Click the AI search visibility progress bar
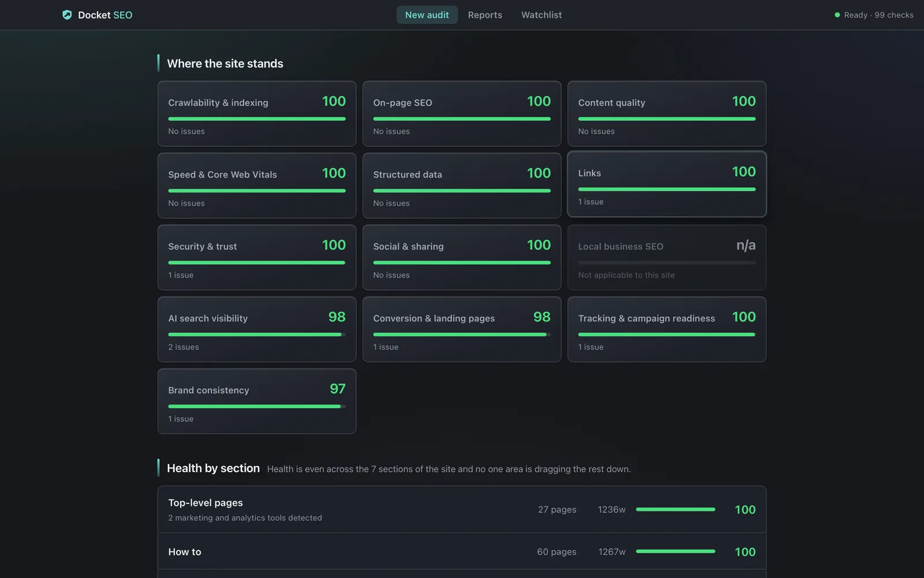The height and width of the screenshot is (578, 924). click(x=257, y=335)
